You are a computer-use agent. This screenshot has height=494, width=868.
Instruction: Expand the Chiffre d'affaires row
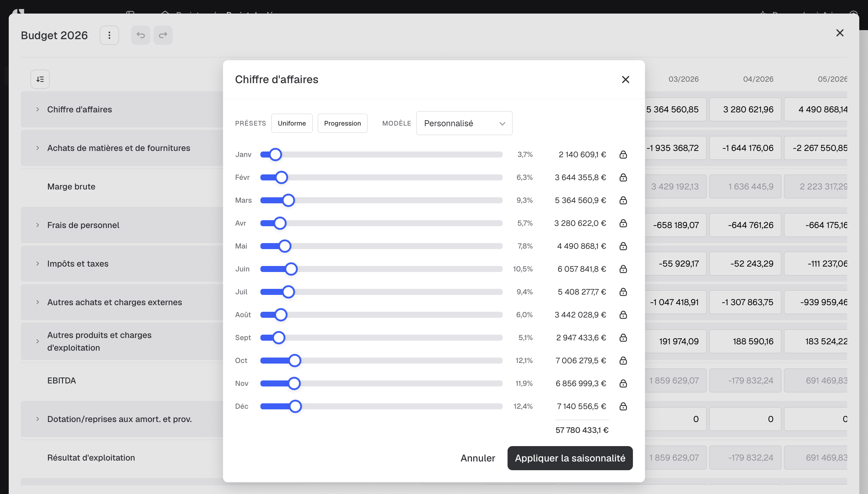(x=38, y=109)
